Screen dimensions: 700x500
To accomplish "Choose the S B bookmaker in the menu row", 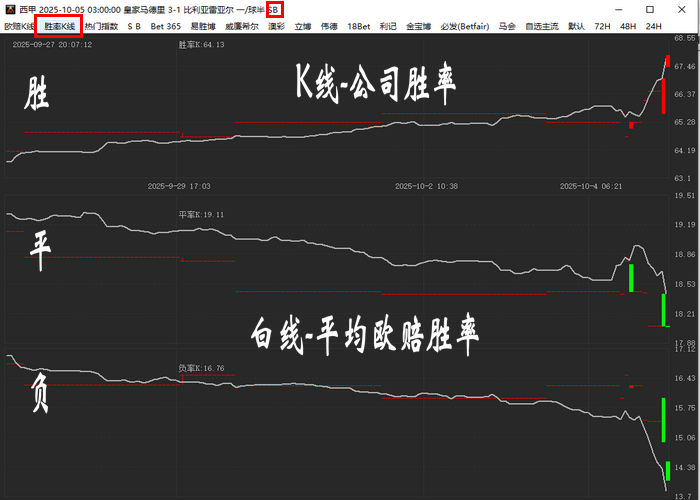I will tap(134, 25).
